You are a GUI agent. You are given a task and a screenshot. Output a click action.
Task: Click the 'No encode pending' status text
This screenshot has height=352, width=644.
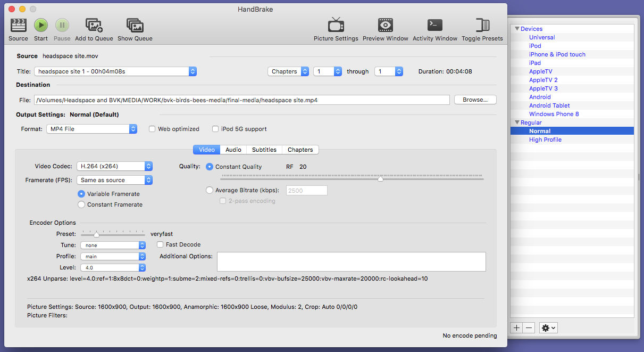click(470, 335)
